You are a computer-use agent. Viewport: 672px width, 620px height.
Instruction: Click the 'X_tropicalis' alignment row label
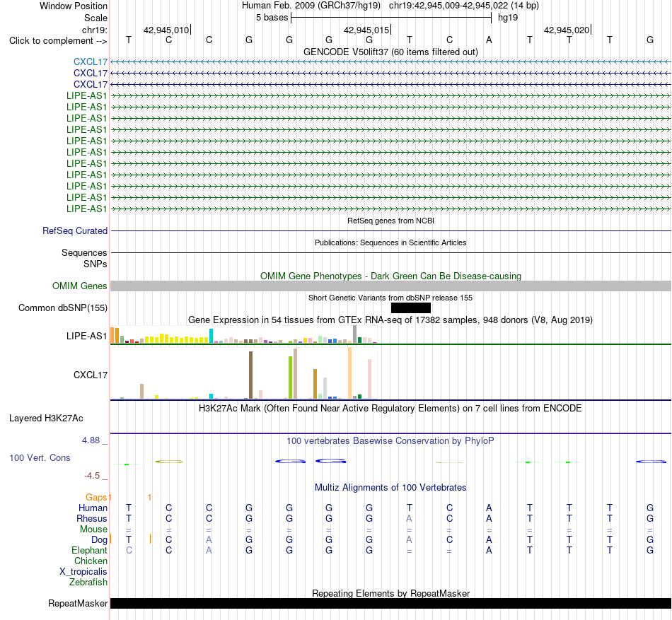(83, 572)
